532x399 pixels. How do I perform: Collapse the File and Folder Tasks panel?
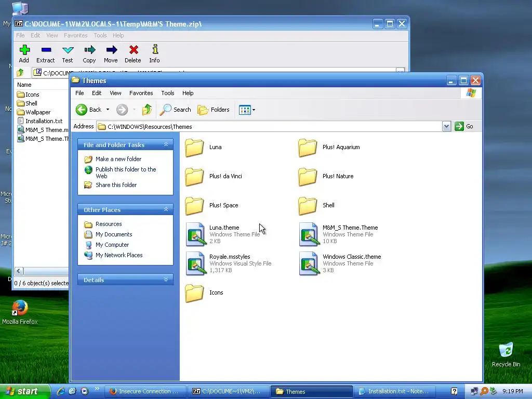[x=166, y=144]
